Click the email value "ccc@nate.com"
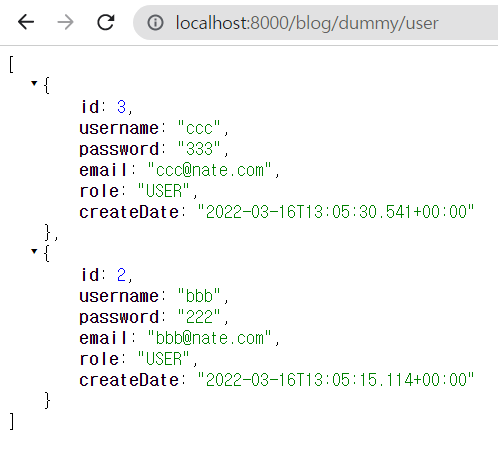This screenshot has height=461, width=498. [209, 170]
